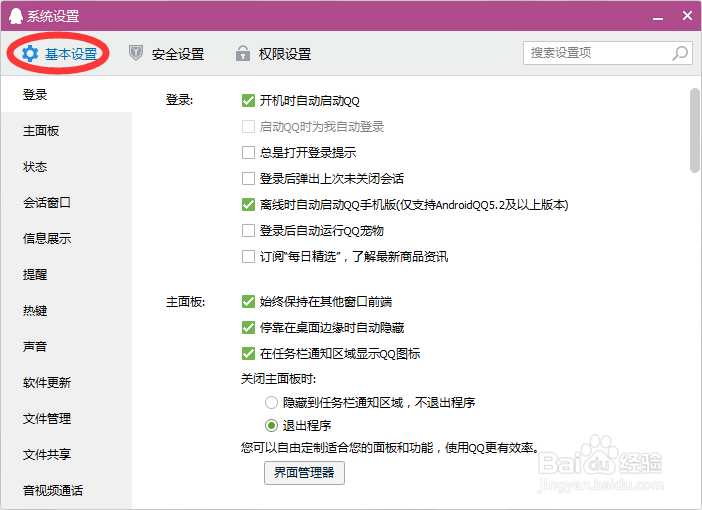Toggle 停靠在桌面边缘时自动隐藏
Screen dimensions: 702x510
(248, 328)
